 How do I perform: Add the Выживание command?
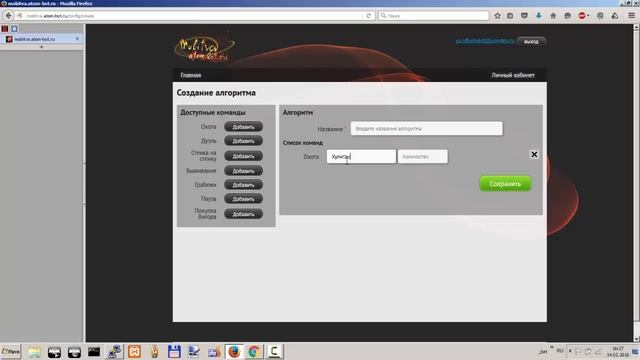click(x=243, y=171)
